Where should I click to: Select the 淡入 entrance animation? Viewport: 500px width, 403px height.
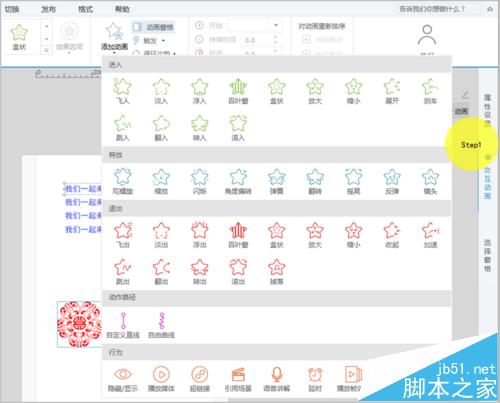click(x=161, y=91)
